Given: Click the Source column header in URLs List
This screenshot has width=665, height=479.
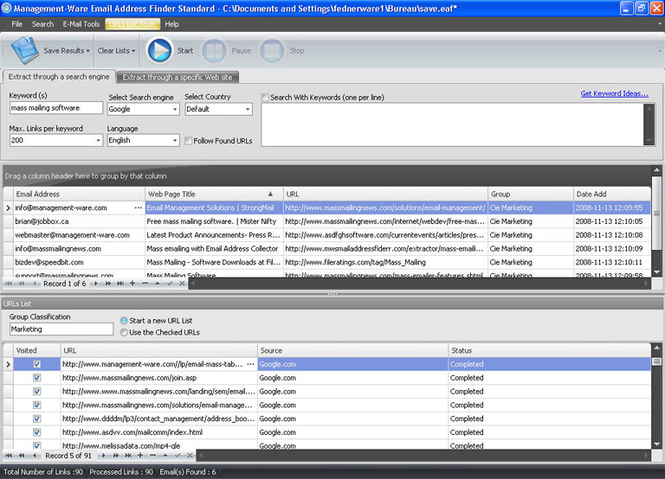Looking at the screenshot, I should coord(352,350).
